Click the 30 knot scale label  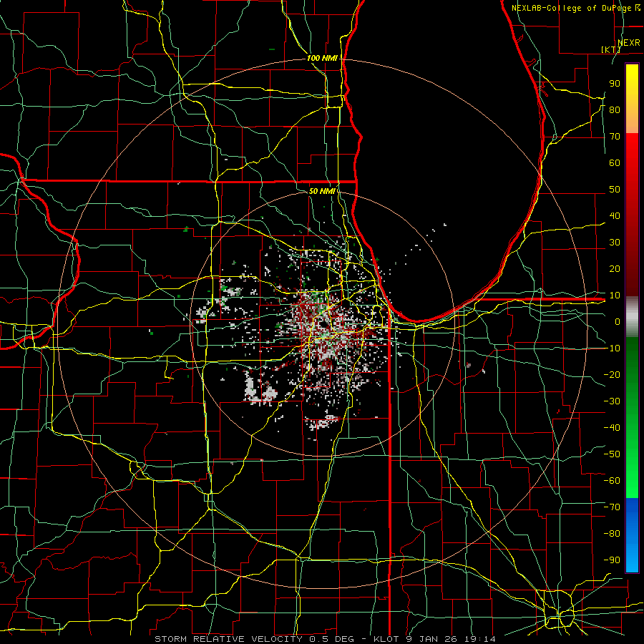(615, 243)
